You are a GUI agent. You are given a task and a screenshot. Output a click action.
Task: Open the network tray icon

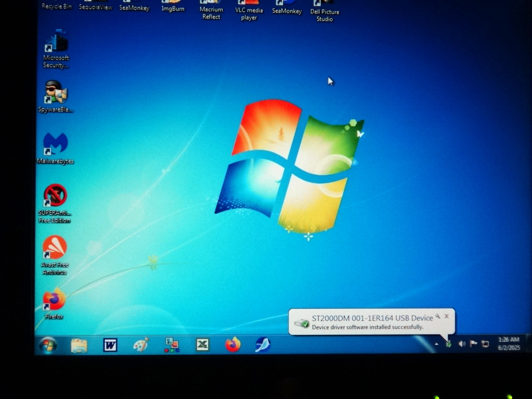pyautogui.click(x=485, y=344)
